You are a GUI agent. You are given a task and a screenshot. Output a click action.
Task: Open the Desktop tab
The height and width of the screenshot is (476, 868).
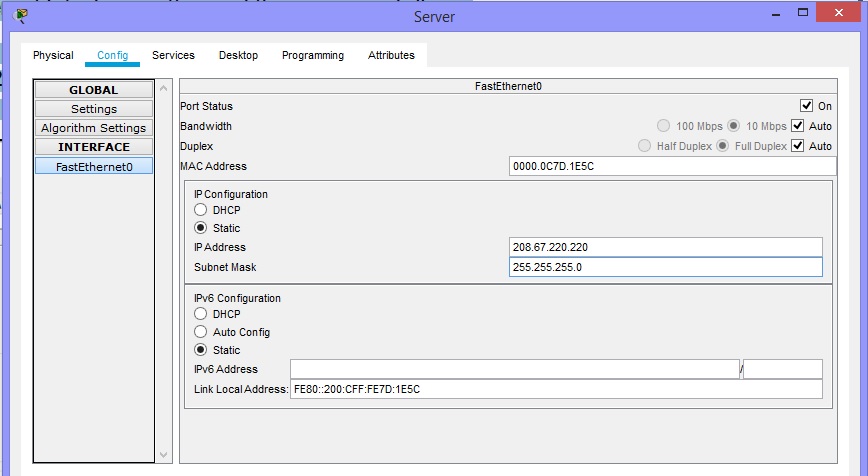[238, 56]
